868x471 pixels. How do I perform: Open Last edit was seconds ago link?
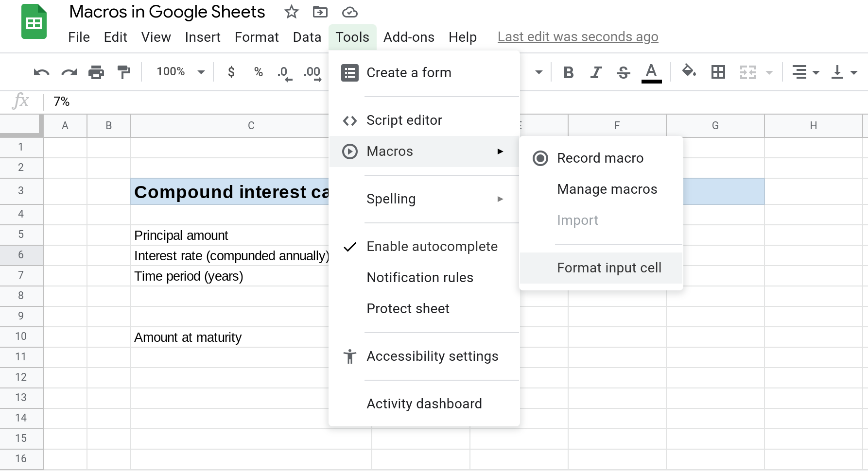coord(578,37)
